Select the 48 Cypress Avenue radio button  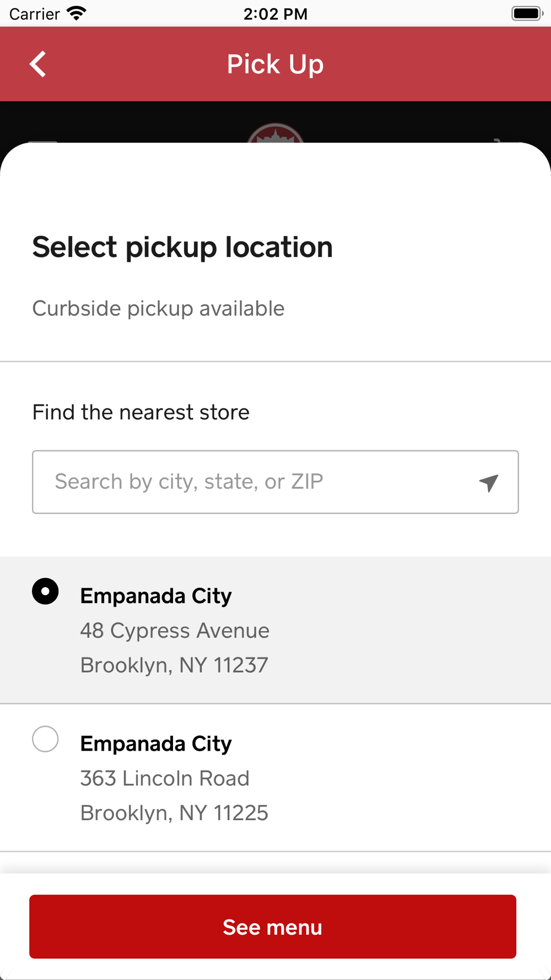[x=45, y=591]
